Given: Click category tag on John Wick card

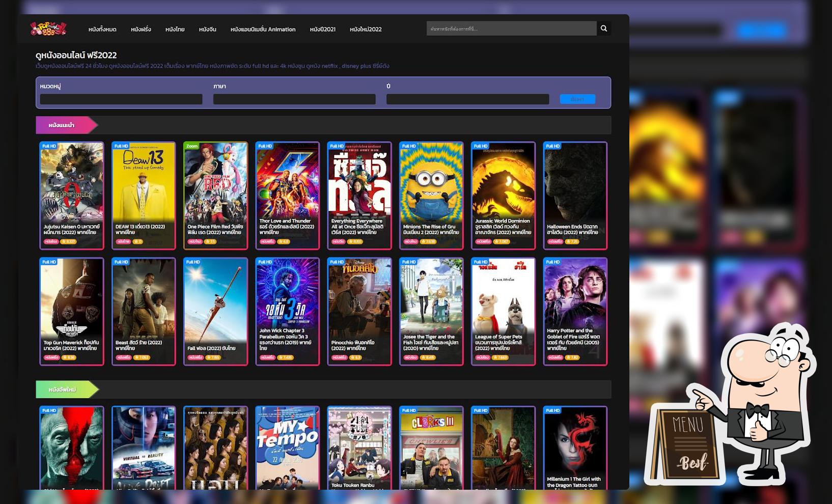Looking at the screenshot, I should tap(267, 357).
